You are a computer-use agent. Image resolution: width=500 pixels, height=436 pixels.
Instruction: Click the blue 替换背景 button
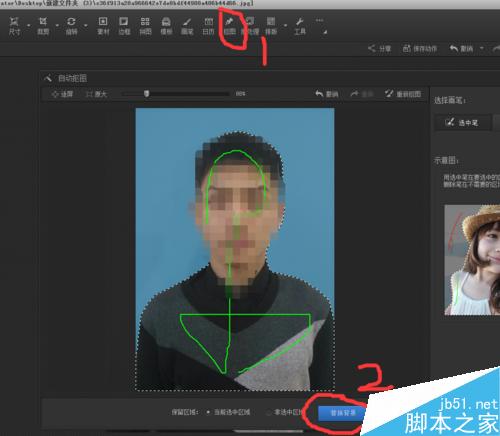(342, 413)
